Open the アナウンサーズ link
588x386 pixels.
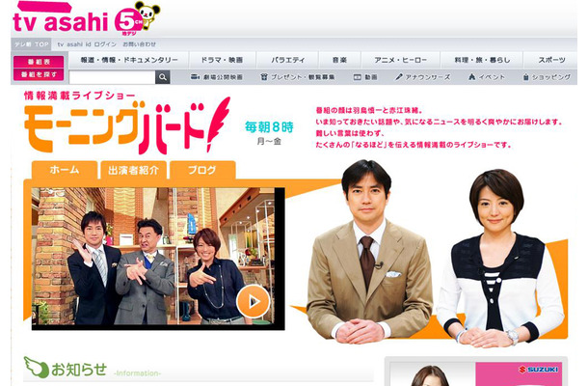click(428, 77)
